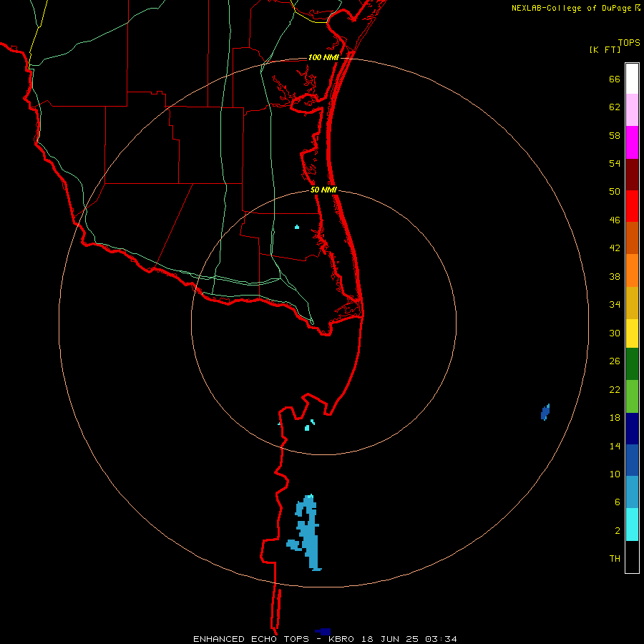Click the 'NEXLAB-College of DuPage' credit text
The image size is (644, 644).
click(571, 8)
